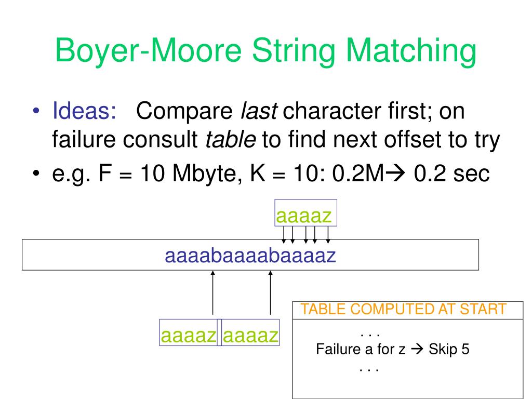Click the dots below the Failure entry
This screenshot has height=399, width=532.
click(x=369, y=370)
